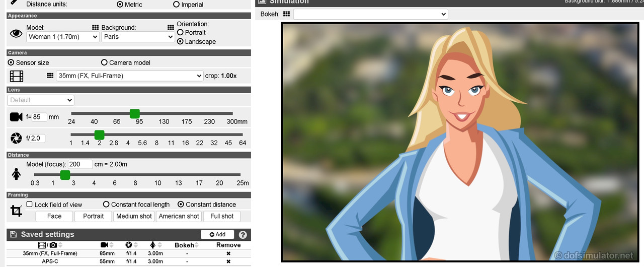The width and height of the screenshot is (644, 267).
Task: Load the APS-C saved row
Action: click(x=128, y=261)
